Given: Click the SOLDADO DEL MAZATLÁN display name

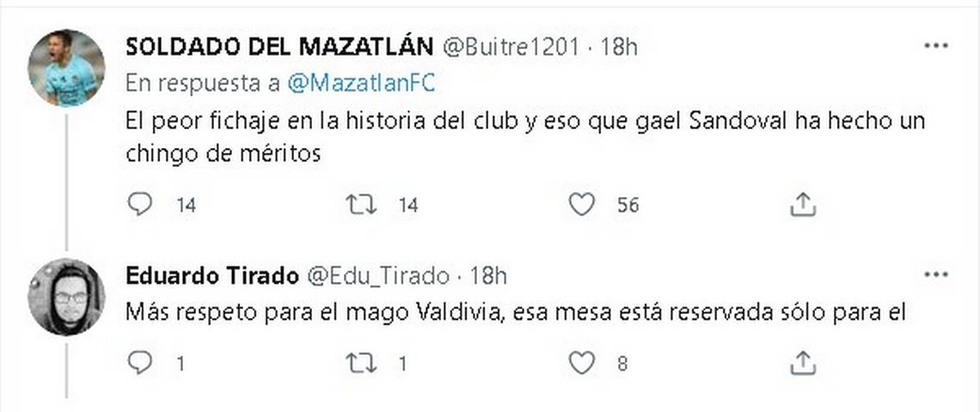Looking at the screenshot, I should tap(279, 46).
